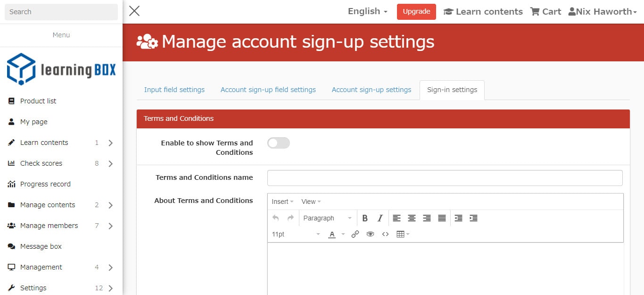644x295 pixels.
Task: Open the text color picker arrow
Action: click(x=343, y=234)
